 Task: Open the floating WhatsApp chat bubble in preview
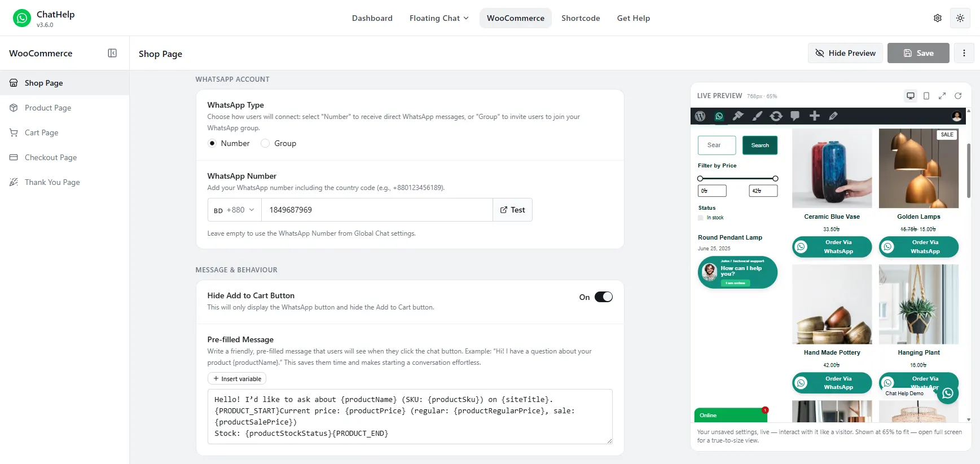pos(948,393)
